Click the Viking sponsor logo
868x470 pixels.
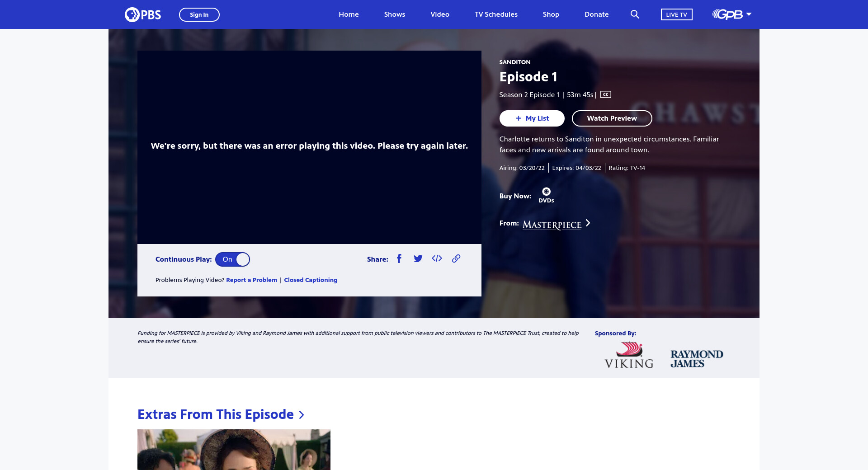pyautogui.click(x=629, y=355)
